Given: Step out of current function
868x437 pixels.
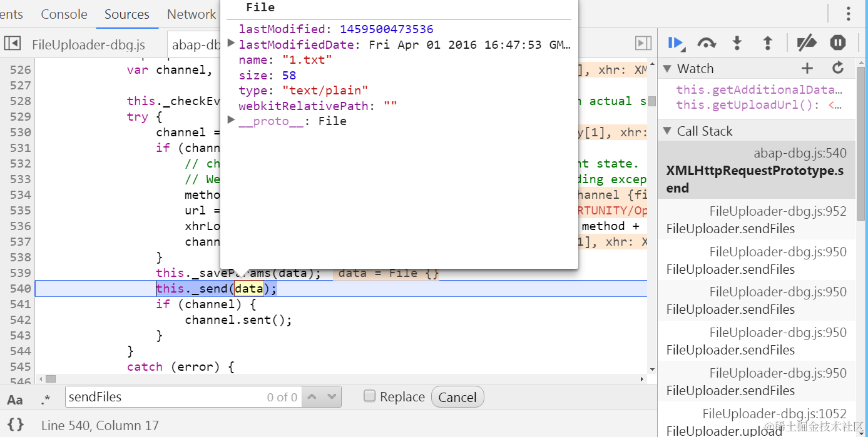Looking at the screenshot, I should pyautogui.click(x=768, y=43).
